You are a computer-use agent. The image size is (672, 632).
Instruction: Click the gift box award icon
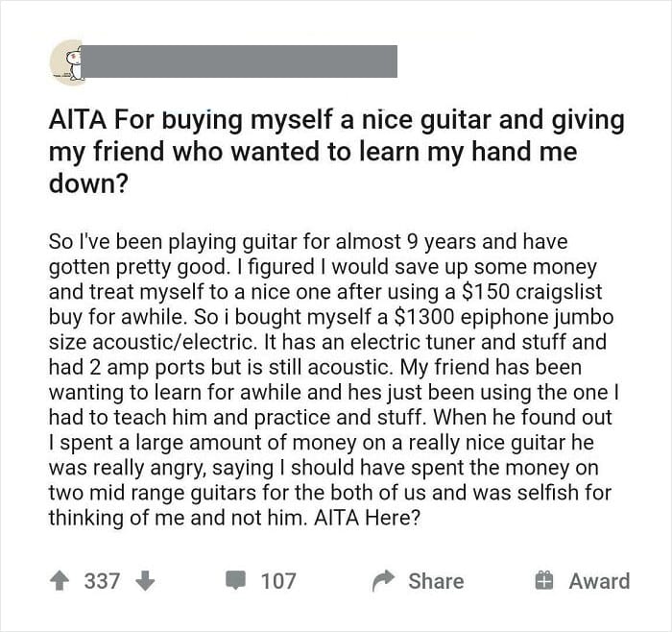coord(544,581)
